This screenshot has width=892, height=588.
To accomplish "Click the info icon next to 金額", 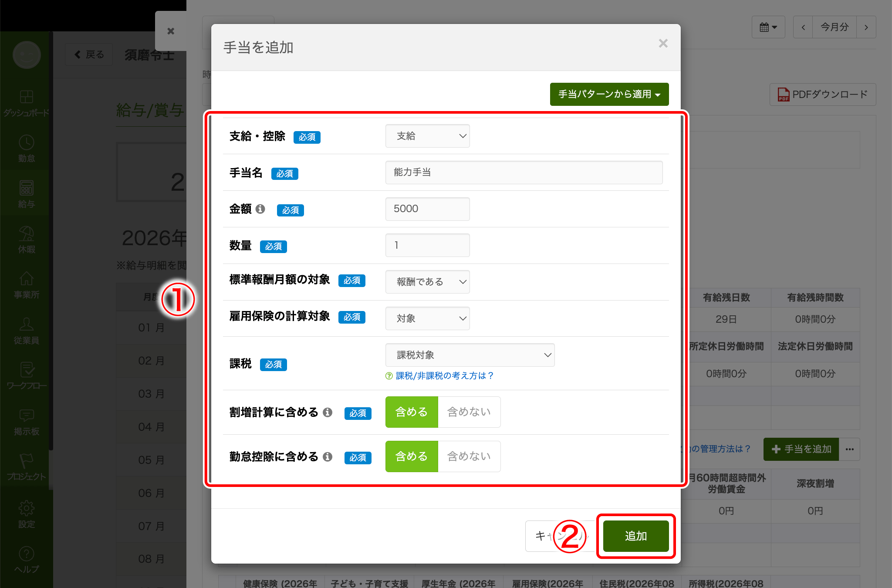I will click(x=260, y=209).
